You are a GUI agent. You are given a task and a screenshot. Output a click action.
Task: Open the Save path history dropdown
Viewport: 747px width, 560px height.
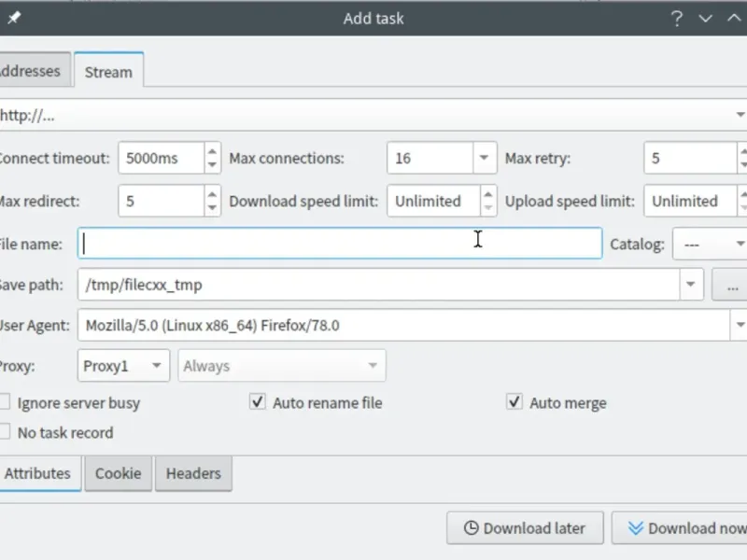click(691, 285)
